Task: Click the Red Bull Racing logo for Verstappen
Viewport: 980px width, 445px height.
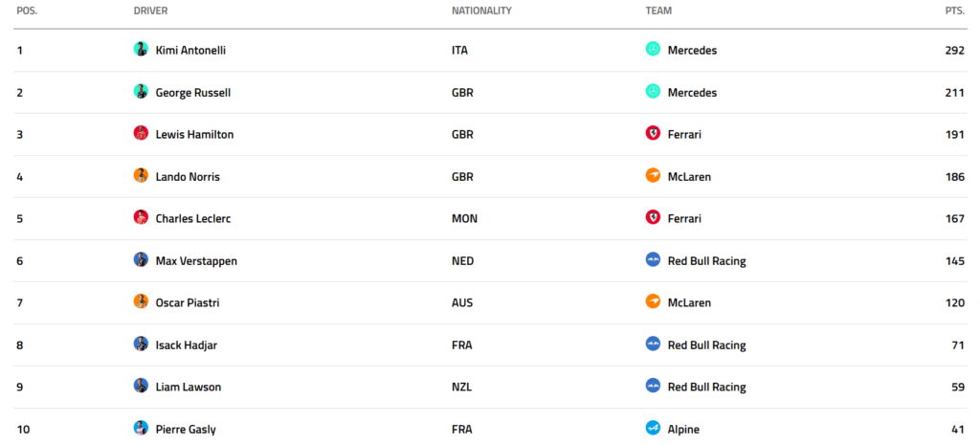Action: pyautogui.click(x=653, y=260)
